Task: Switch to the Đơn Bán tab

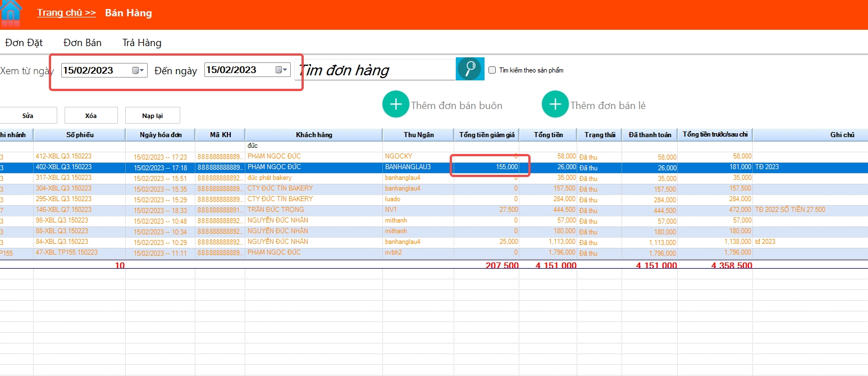Action: point(83,43)
